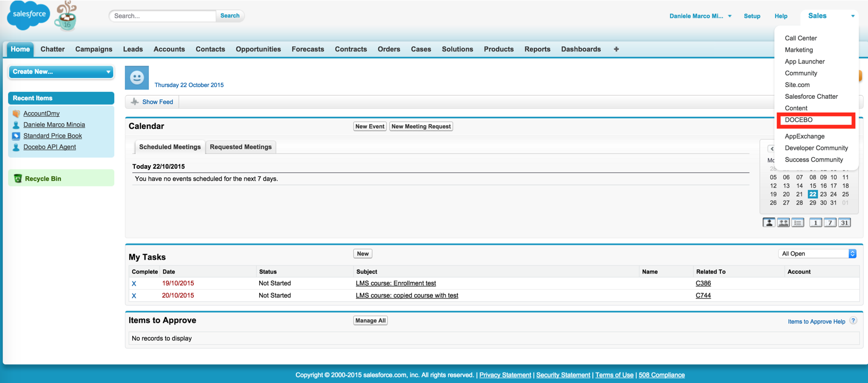
Task: Click the New Event button
Action: 370,126
